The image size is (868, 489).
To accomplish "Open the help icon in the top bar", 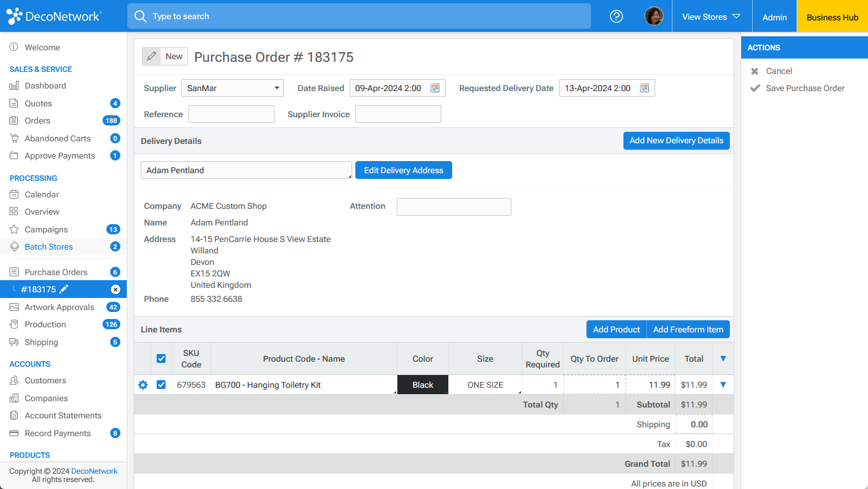I will [x=616, y=16].
